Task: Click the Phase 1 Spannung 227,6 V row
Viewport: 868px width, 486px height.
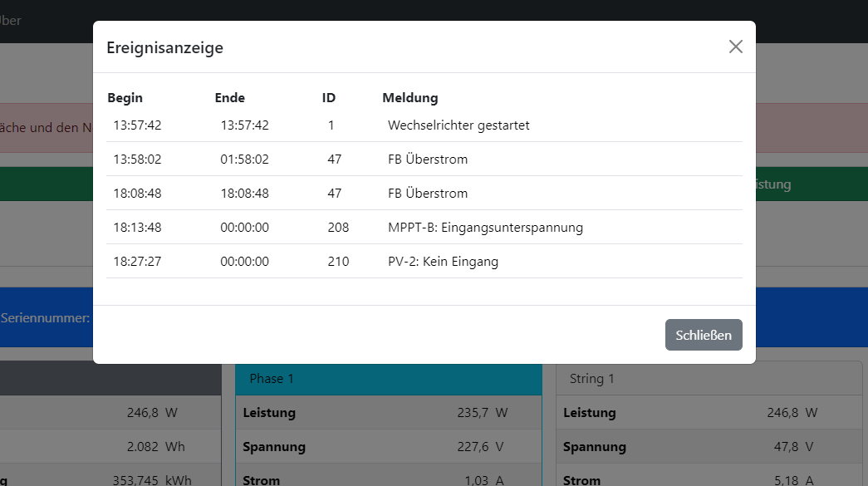Action: (389, 447)
